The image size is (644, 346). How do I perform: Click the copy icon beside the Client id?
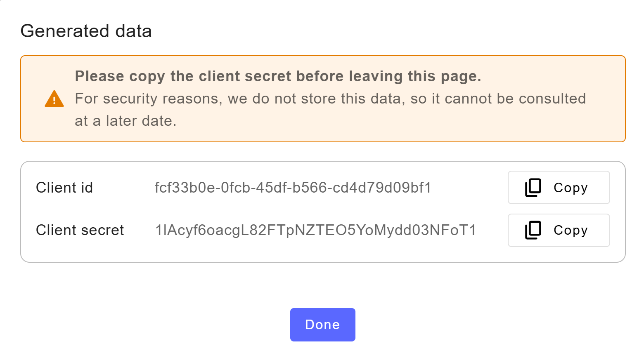(533, 188)
